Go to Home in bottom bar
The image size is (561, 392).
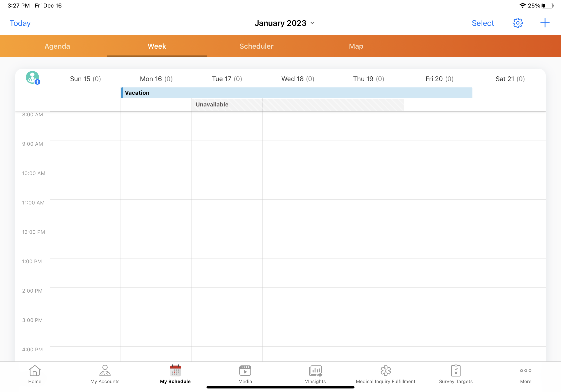35,374
